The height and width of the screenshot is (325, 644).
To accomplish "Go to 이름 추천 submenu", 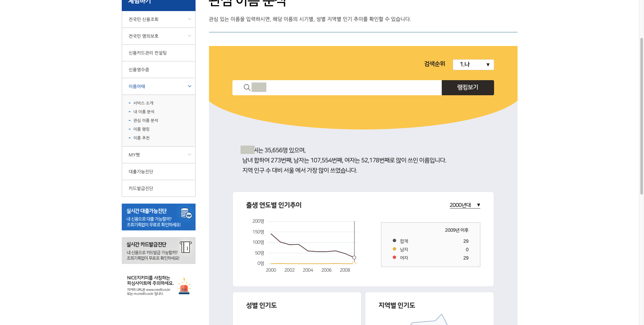I will pyautogui.click(x=141, y=138).
